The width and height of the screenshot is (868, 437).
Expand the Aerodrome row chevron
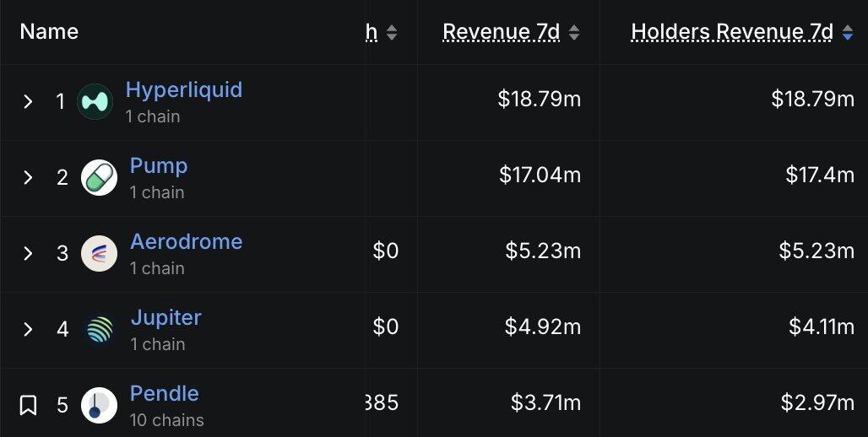click(28, 253)
